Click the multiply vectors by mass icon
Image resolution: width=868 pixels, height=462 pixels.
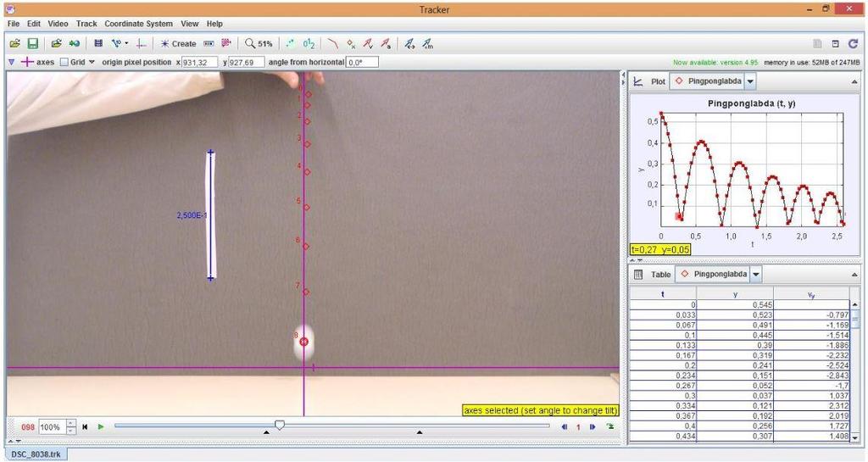tap(427, 43)
